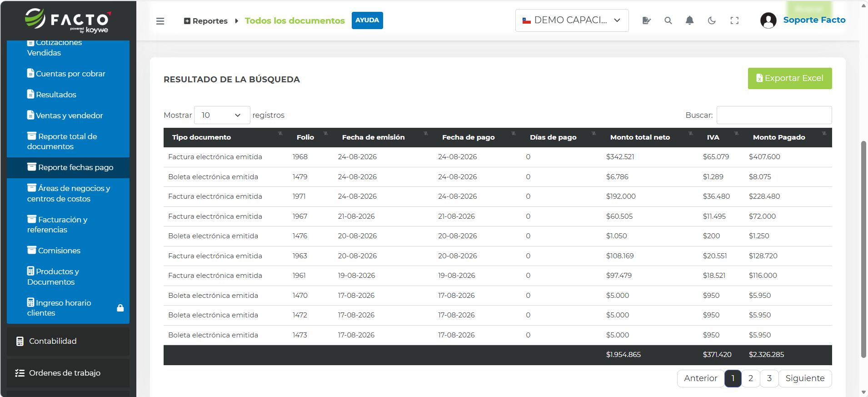
Task: Sort by Folio column arrows
Action: 325,134
